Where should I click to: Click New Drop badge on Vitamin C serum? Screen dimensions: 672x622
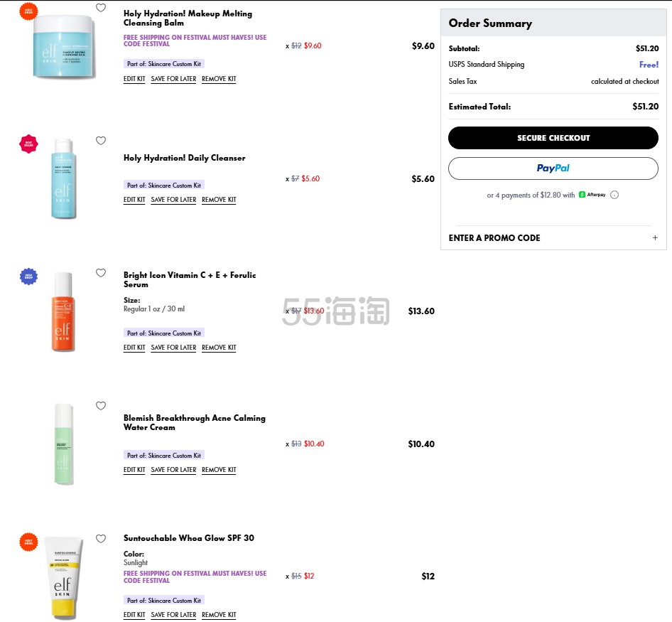[28, 277]
